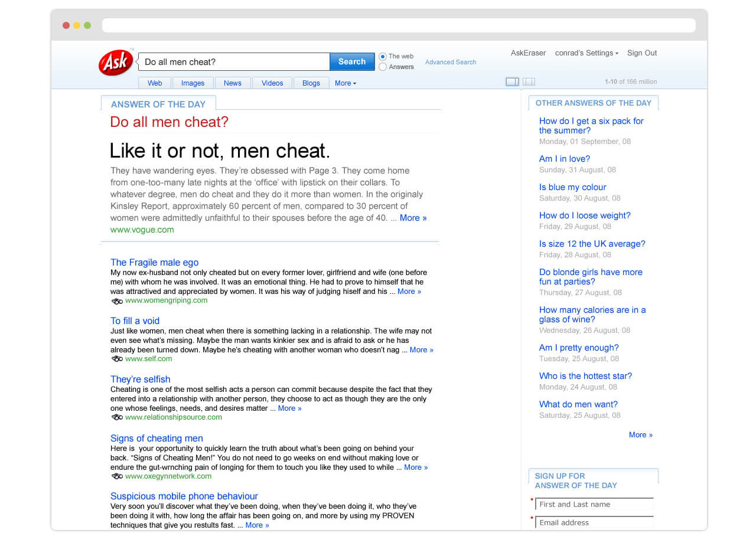The width and height of the screenshot is (756, 543).
Task: Click More » in Suspicious mobile phone snippet
Action: [258, 525]
